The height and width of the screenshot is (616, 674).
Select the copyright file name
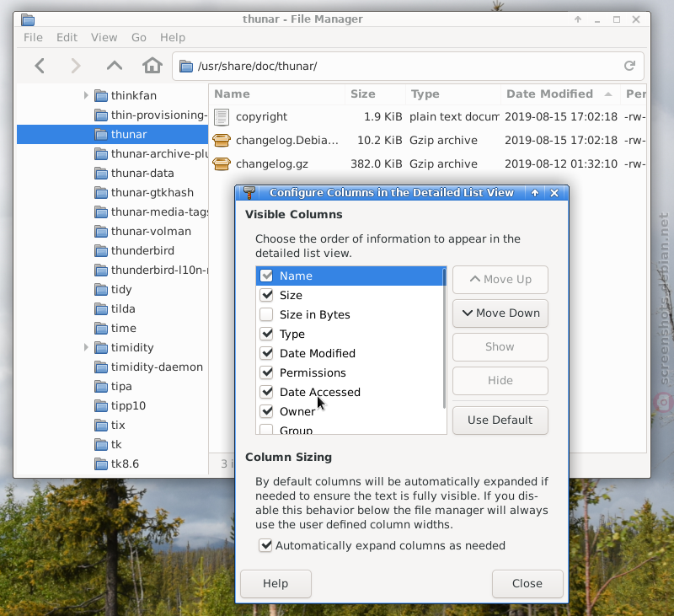[261, 117]
